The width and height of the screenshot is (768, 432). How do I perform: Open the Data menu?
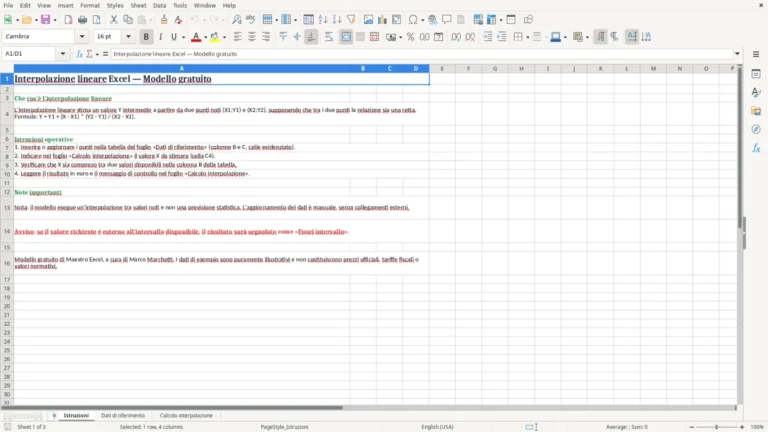[x=159, y=5]
